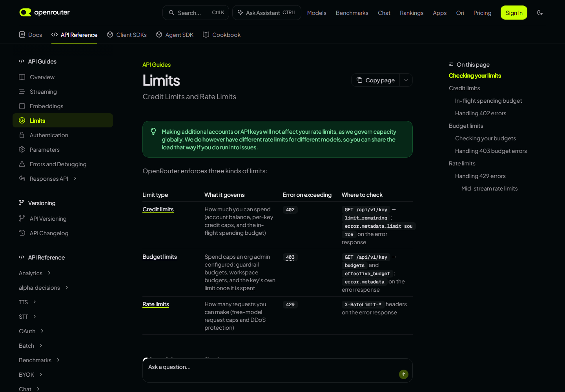Expand alpha.decisions chevron

(x=67, y=287)
